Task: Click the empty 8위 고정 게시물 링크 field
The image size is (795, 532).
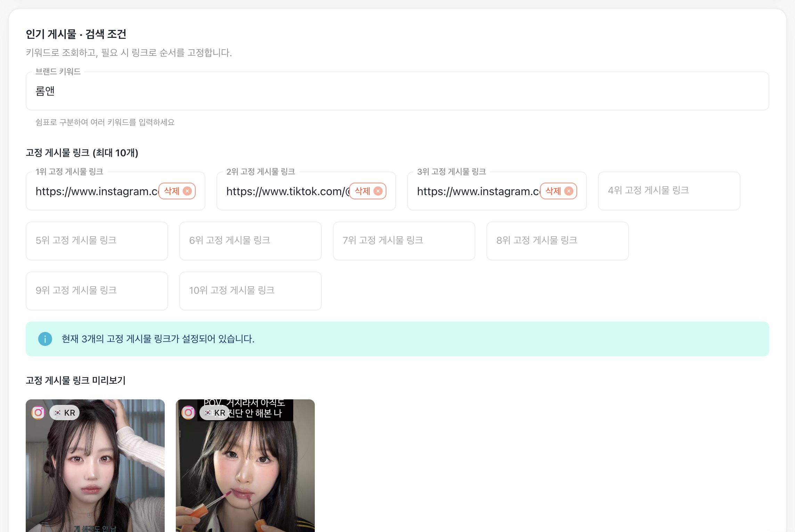Action: [x=557, y=241]
